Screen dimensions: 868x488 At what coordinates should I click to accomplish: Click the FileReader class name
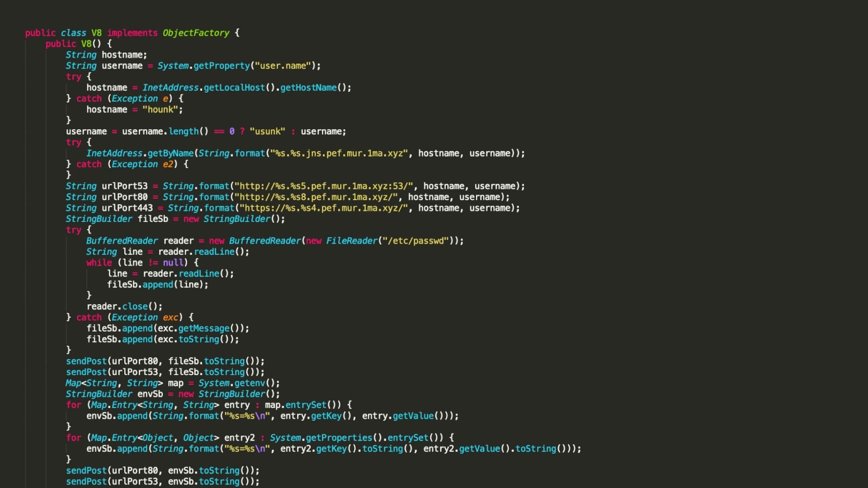click(351, 241)
